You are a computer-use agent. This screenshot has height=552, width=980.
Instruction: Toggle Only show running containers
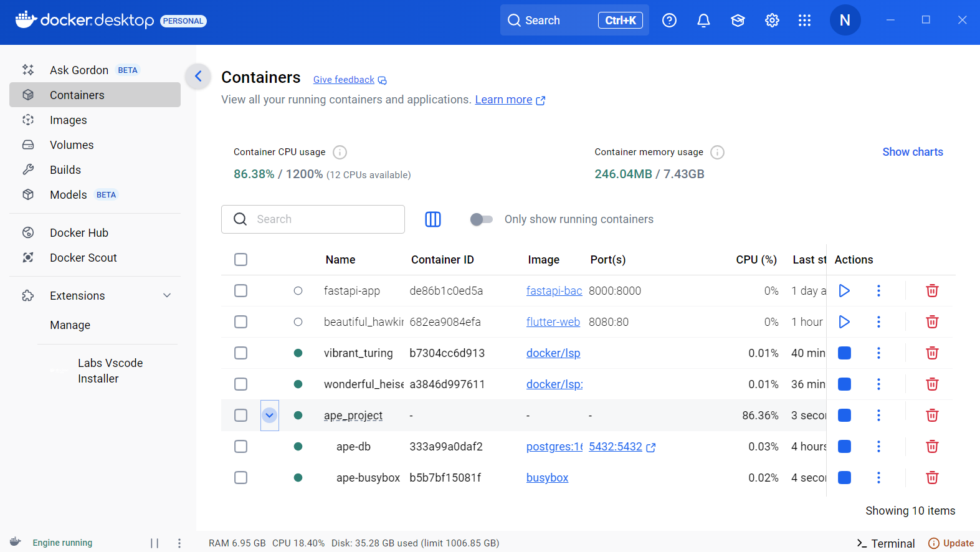coord(481,219)
